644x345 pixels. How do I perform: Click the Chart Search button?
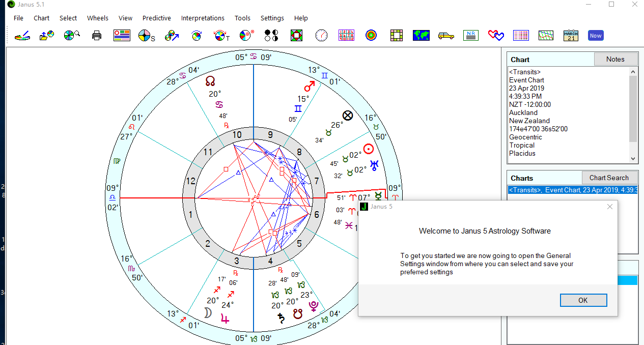click(x=609, y=178)
